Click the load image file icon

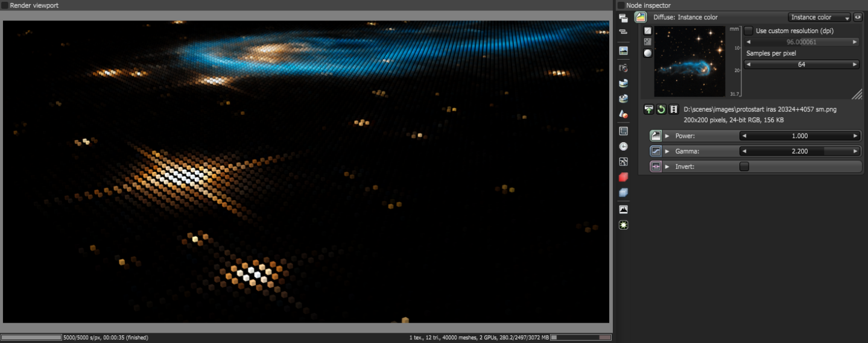[648, 109]
